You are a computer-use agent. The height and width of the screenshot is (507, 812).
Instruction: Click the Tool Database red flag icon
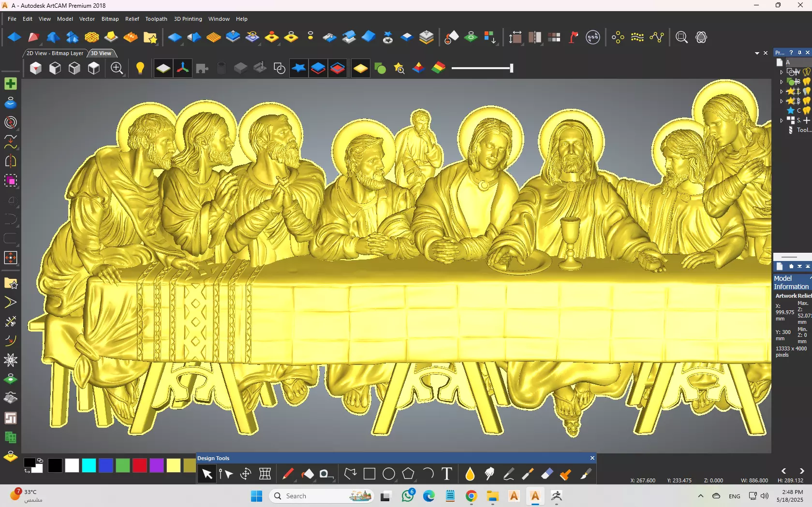[574, 37]
